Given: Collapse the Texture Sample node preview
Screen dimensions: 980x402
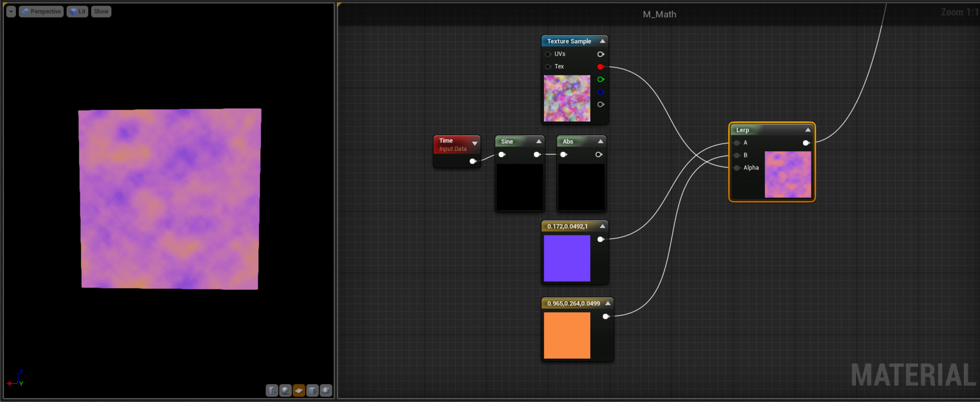Looking at the screenshot, I should [603, 41].
